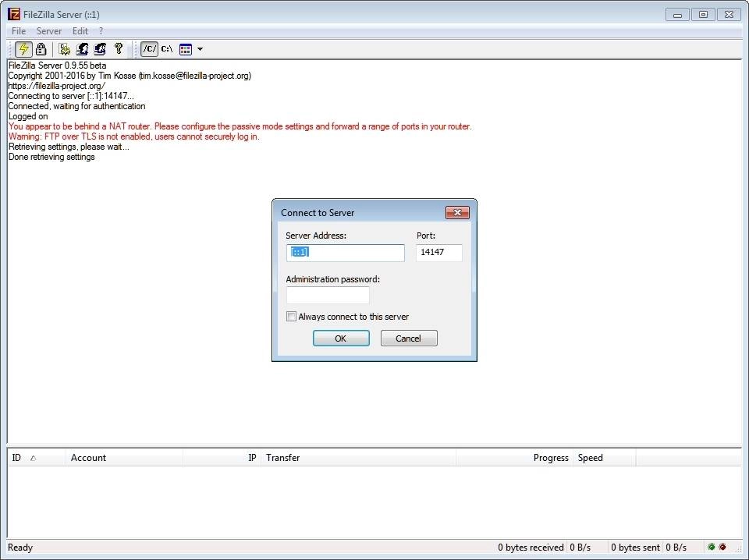Close the Connect to Server dialog

tap(457, 213)
